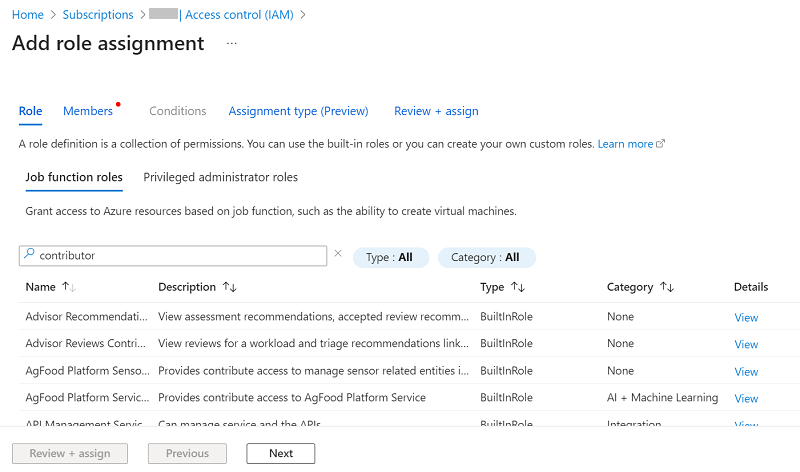Sort roles by the Category column arrows
The image size is (800, 472).
(667, 287)
